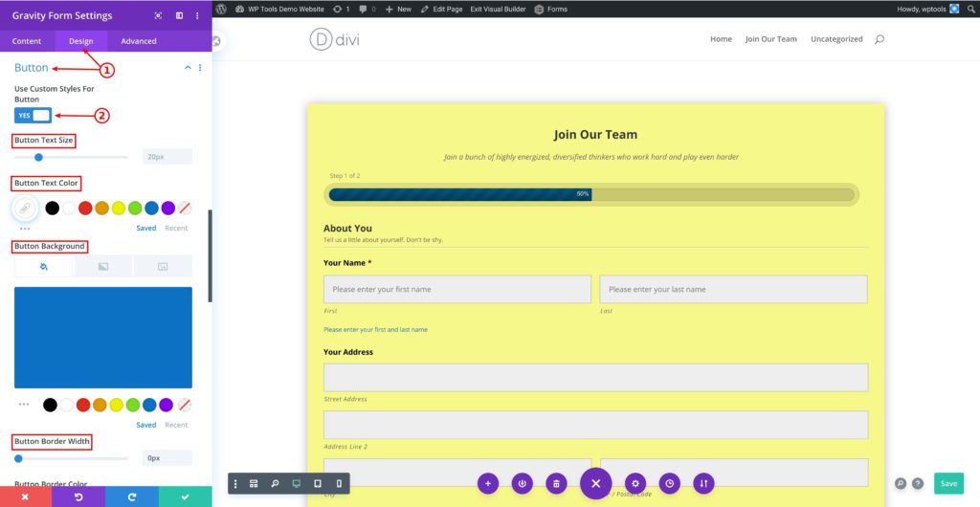Adjust the Button Text Size slider
This screenshot has width=980, height=507.
click(x=38, y=157)
